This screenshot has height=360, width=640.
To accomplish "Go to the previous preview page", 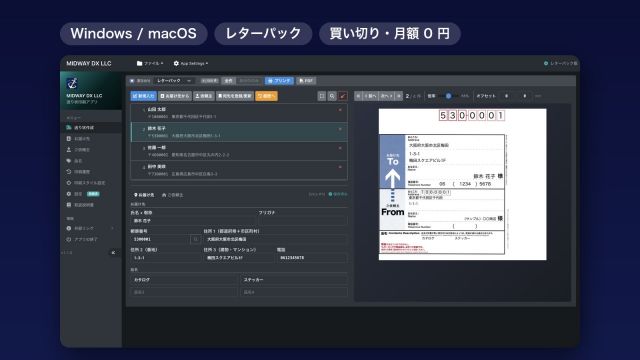I will [370, 96].
